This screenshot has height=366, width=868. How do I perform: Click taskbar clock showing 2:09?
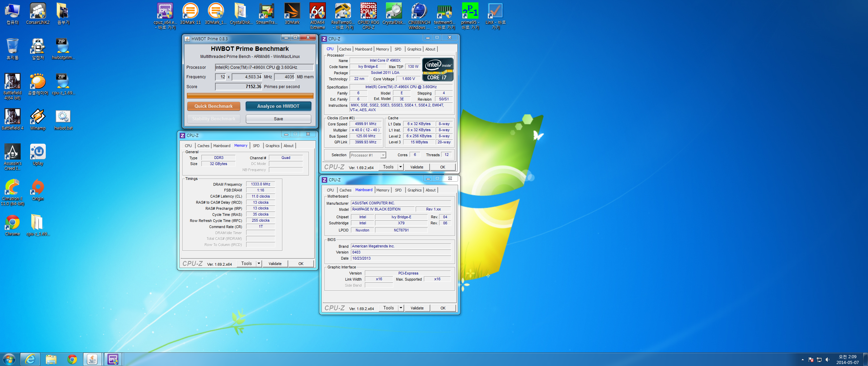[x=847, y=360]
